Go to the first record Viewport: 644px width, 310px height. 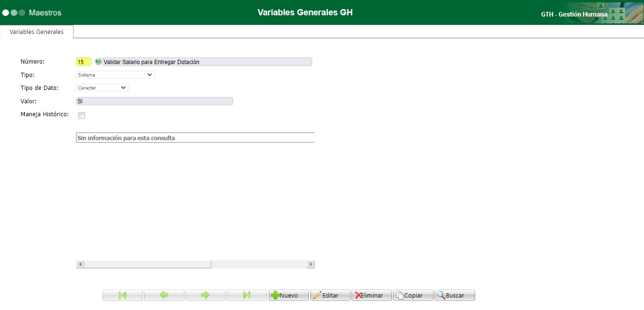point(122,295)
